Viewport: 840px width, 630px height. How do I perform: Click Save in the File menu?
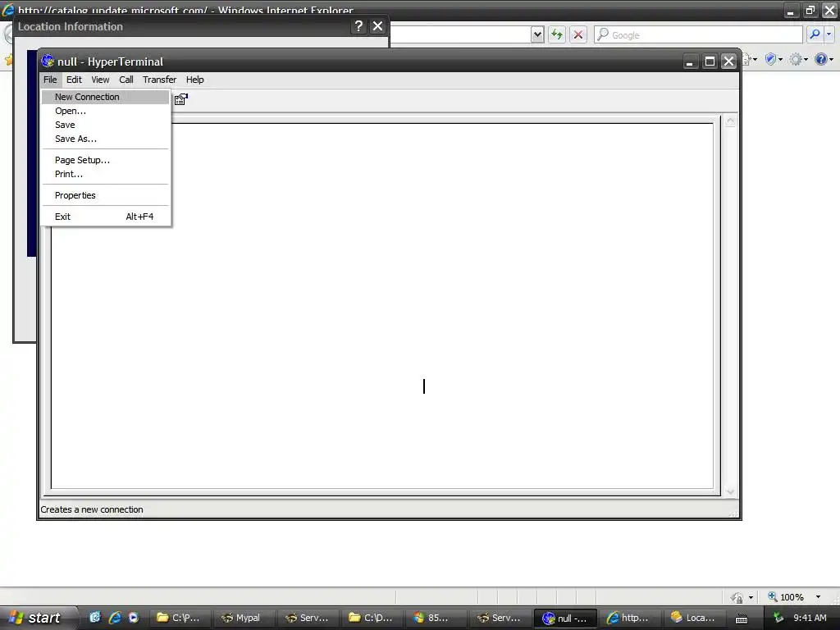point(106,125)
